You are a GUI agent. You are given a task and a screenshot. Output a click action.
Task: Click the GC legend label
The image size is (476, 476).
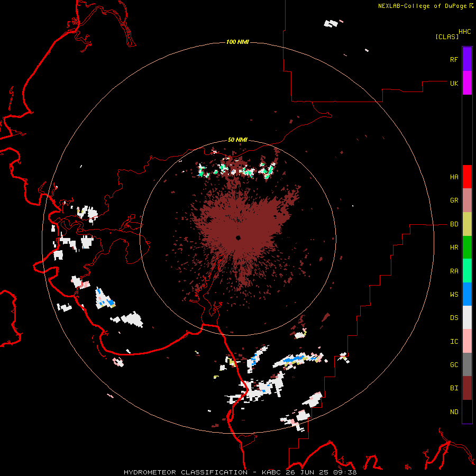(454, 365)
